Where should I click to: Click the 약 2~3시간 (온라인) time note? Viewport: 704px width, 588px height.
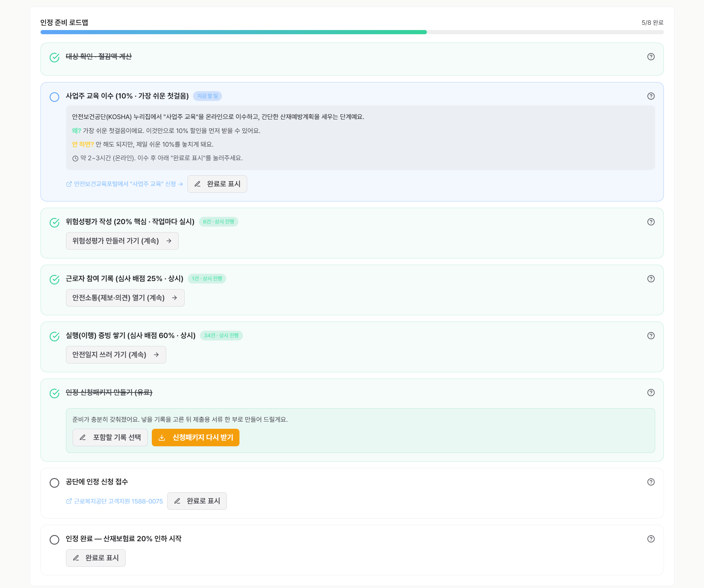pyautogui.click(x=157, y=158)
